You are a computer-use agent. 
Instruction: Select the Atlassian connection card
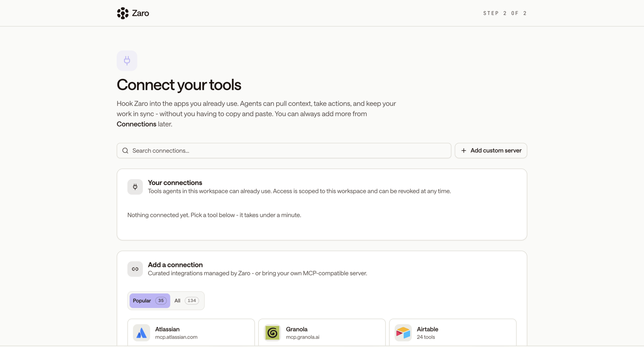(x=191, y=333)
